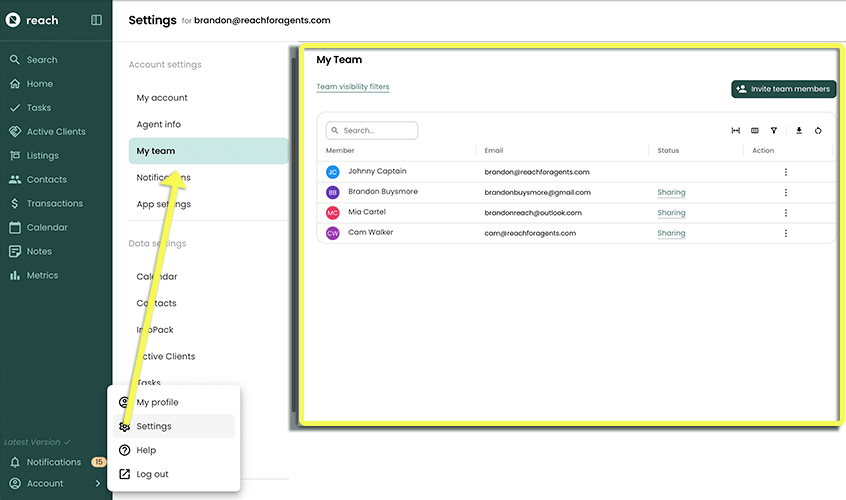Screen dimensions: 846x500
Task: Collapse the sidebar using the panel icon
Action: [96, 20]
